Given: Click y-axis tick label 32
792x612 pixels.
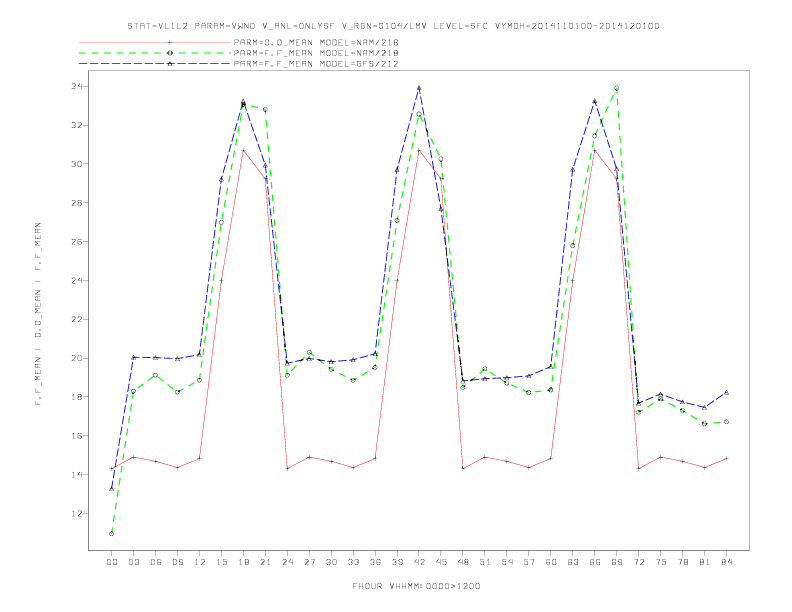Looking at the screenshot, I should (x=76, y=125).
